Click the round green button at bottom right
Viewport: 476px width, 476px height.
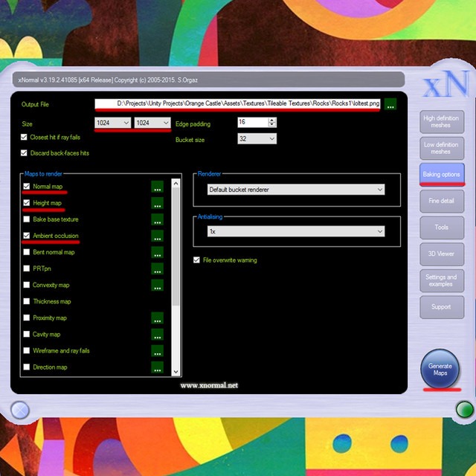click(x=465, y=410)
